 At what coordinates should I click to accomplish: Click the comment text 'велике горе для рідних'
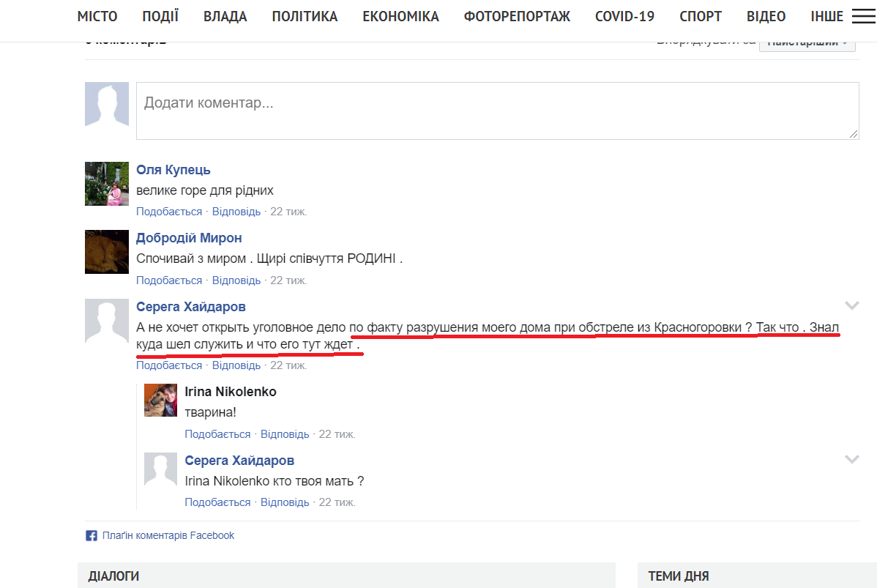pos(205,190)
